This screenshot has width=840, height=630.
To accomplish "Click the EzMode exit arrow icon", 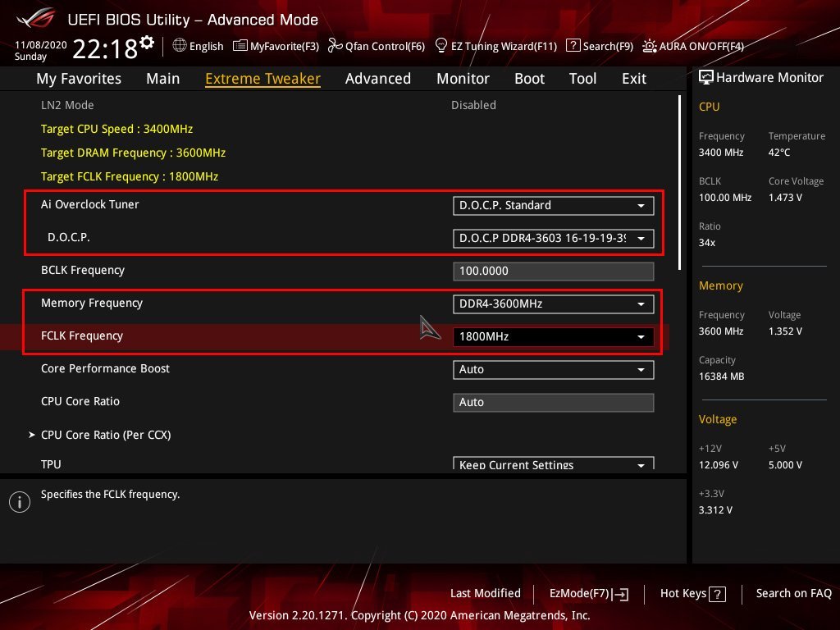I will [x=620, y=594].
